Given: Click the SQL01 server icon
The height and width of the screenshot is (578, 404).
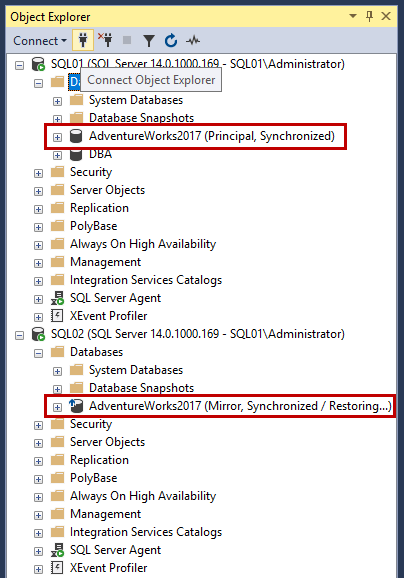Looking at the screenshot, I should [x=38, y=64].
